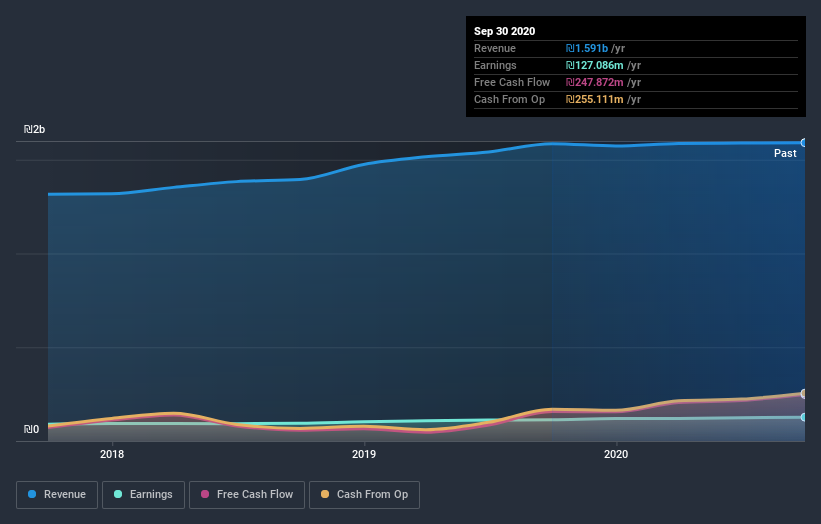Click the ₪255.111m cash from op value

pos(594,99)
